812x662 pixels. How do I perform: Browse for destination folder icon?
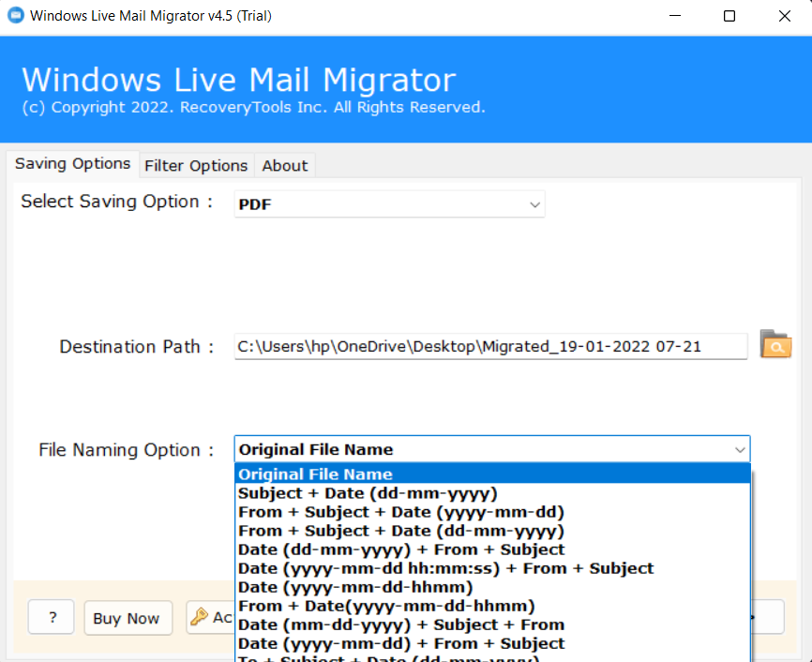[x=775, y=344]
